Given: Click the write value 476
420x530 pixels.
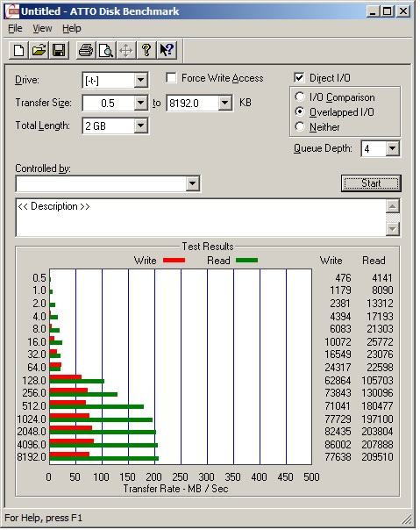Looking at the screenshot, I should (343, 278).
